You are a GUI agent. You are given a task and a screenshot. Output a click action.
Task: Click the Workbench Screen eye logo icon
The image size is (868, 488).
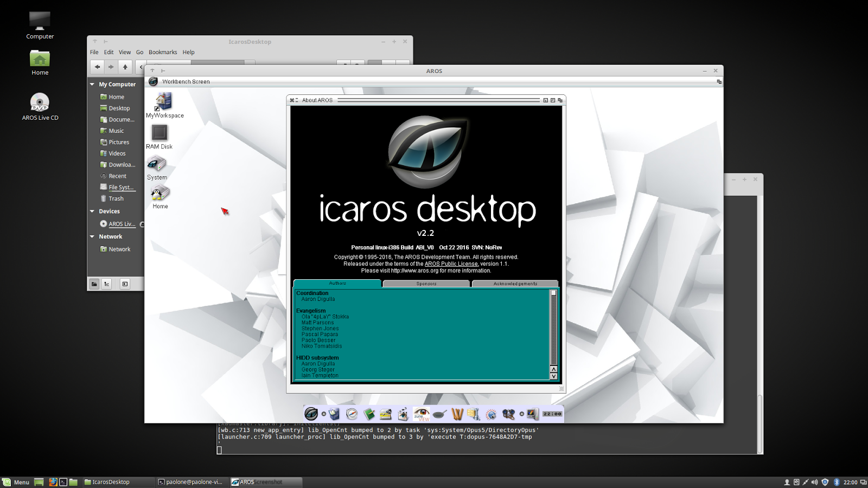[154, 81]
